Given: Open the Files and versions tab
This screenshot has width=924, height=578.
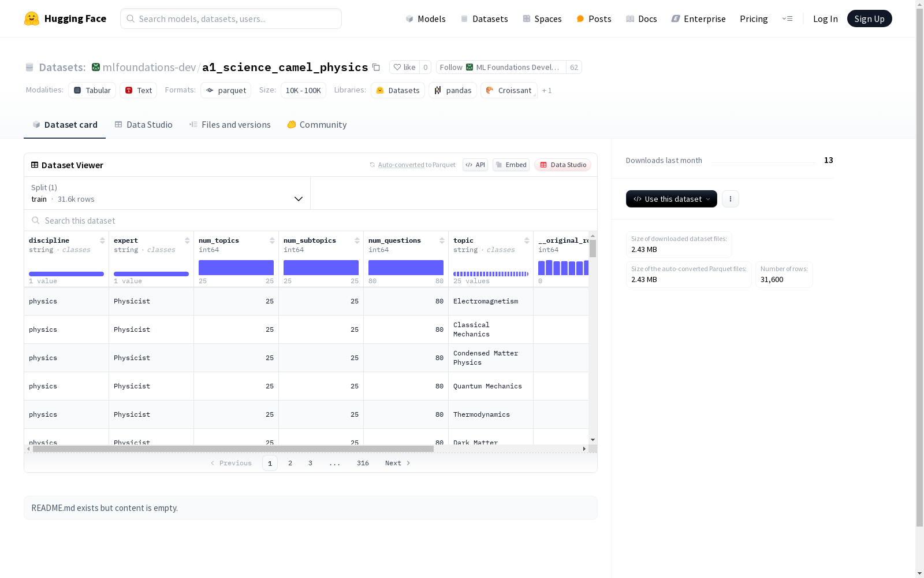Looking at the screenshot, I should tap(230, 125).
